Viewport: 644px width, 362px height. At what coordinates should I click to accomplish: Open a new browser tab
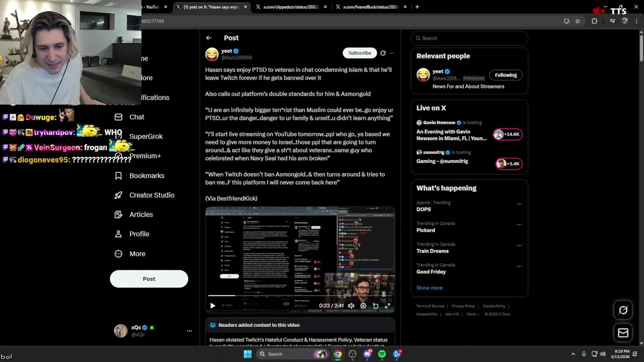417,7
